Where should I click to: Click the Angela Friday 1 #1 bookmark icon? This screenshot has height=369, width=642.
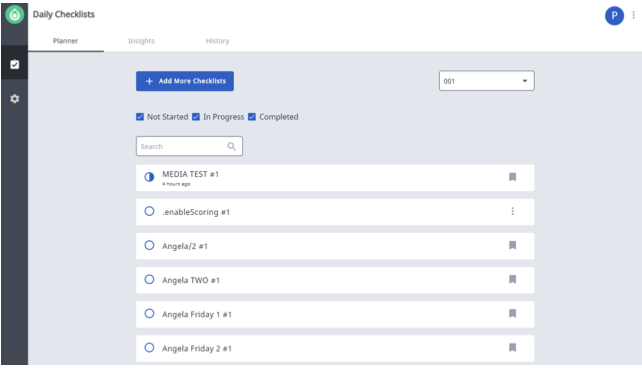(512, 313)
